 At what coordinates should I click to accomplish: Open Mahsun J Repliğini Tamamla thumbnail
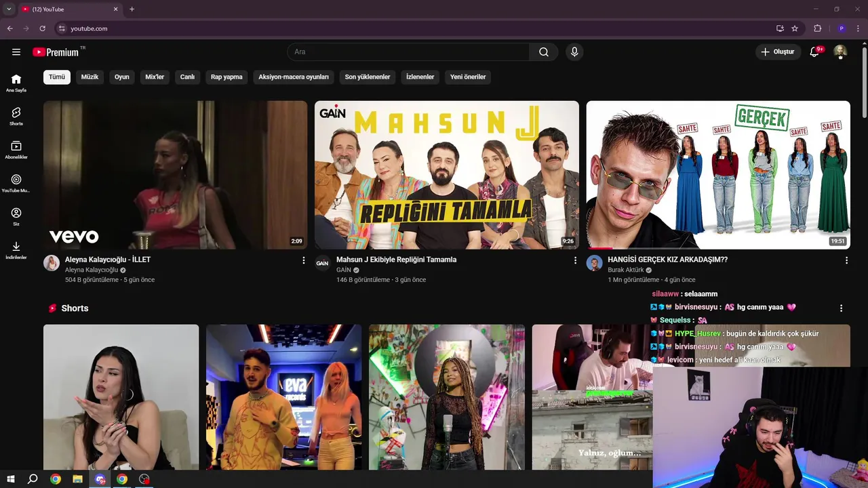pyautogui.click(x=447, y=175)
